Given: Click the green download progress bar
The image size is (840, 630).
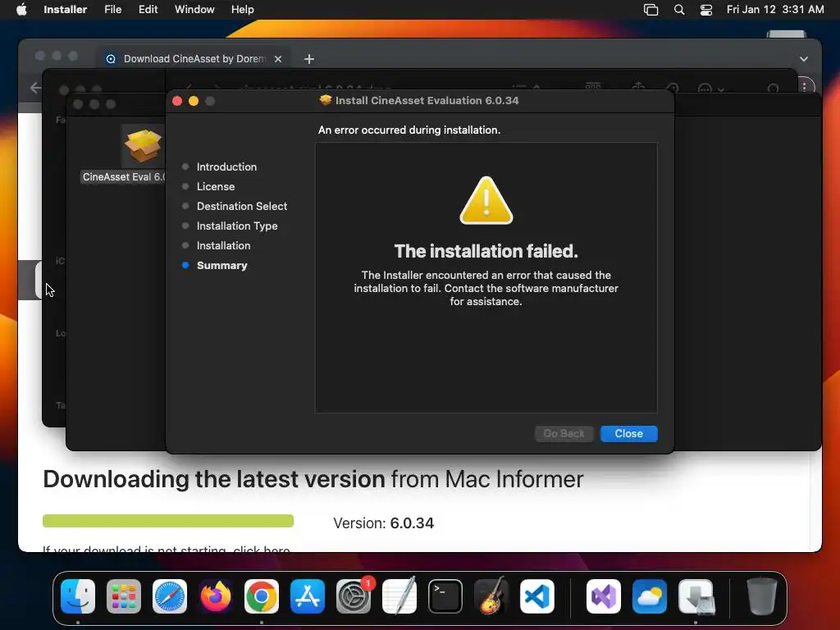Looking at the screenshot, I should [167, 521].
